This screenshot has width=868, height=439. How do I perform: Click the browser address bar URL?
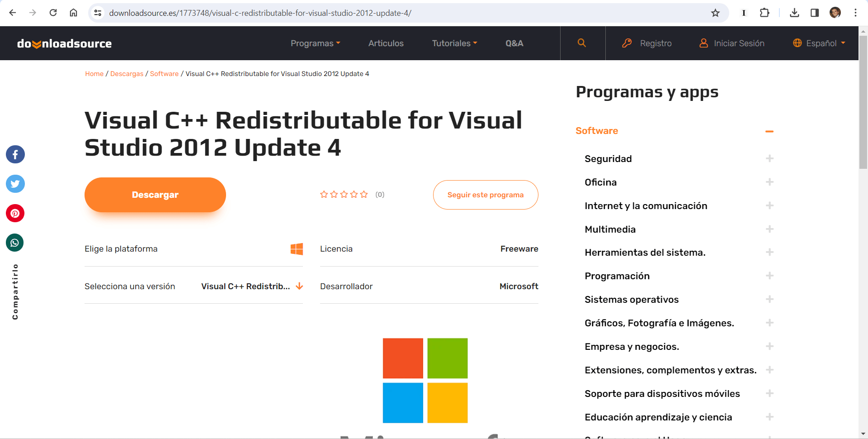pyautogui.click(x=260, y=13)
